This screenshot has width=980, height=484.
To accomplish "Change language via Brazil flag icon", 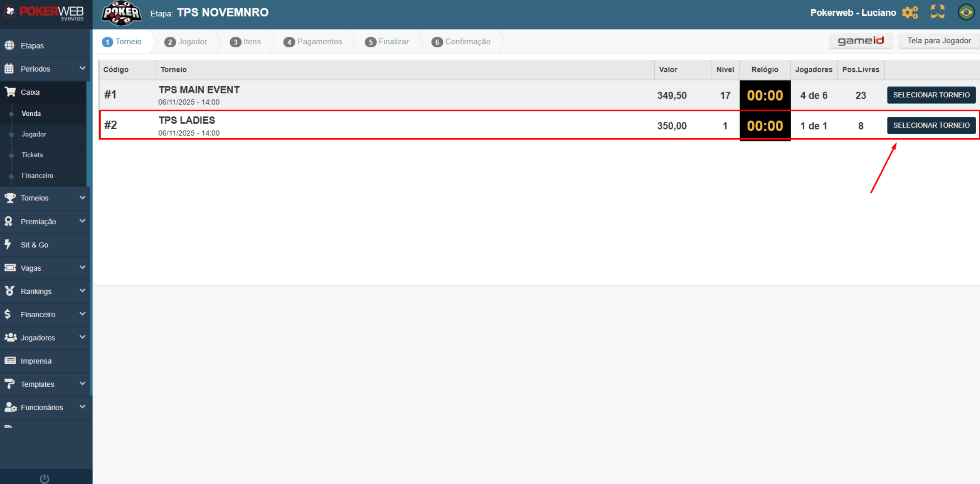I will point(966,12).
